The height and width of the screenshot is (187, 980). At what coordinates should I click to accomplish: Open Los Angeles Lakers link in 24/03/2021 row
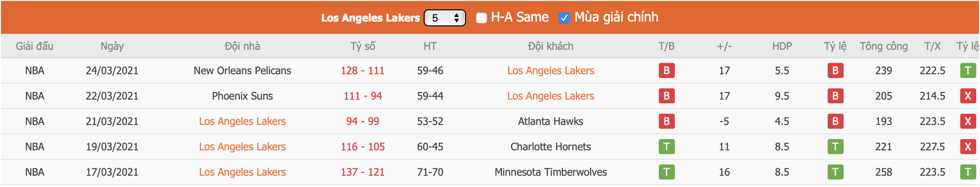coord(551,70)
